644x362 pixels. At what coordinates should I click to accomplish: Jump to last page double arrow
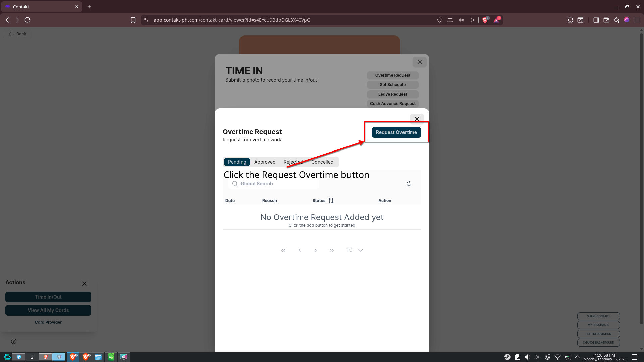(331, 250)
